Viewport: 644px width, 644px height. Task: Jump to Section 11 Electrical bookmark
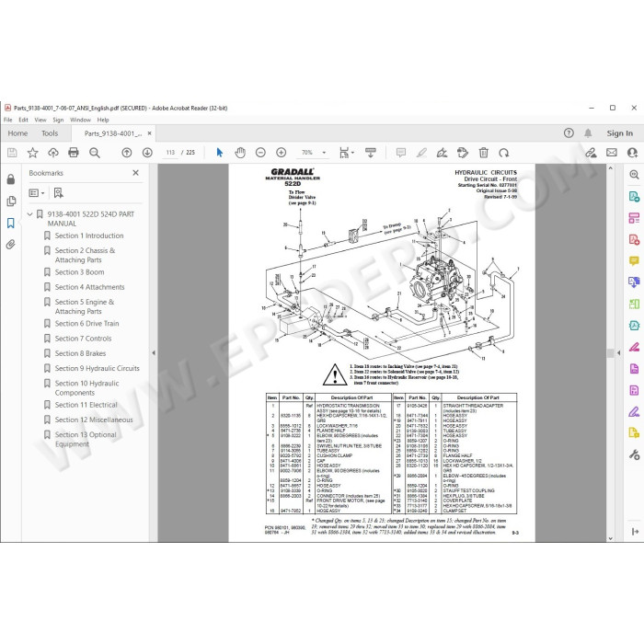pos(86,405)
